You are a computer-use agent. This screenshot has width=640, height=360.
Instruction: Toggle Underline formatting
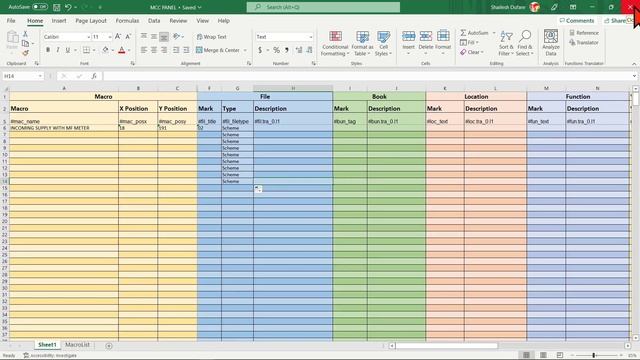(x=67, y=50)
